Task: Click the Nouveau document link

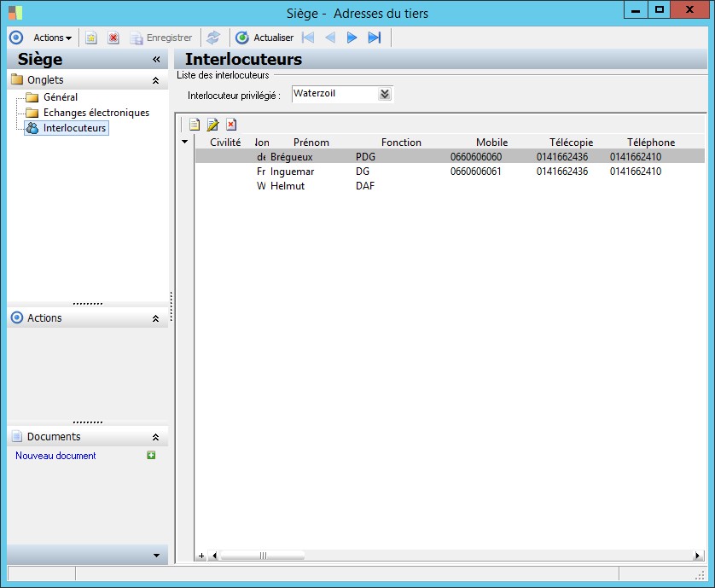Action: pyautogui.click(x=55, y=456)
